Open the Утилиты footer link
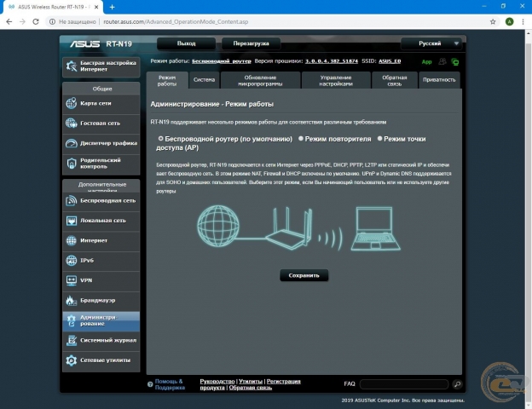Screen dimensions: 532x409 tap(251, 382)
